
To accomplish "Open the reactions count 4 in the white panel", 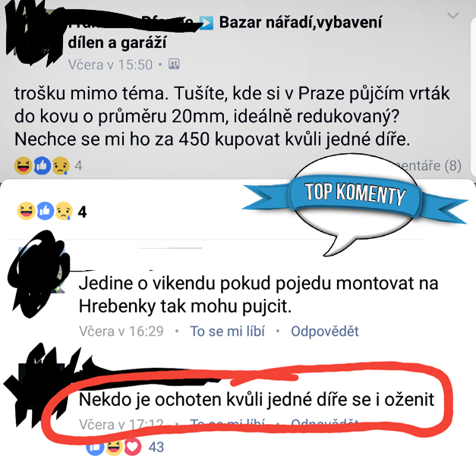I will [82, 212].
